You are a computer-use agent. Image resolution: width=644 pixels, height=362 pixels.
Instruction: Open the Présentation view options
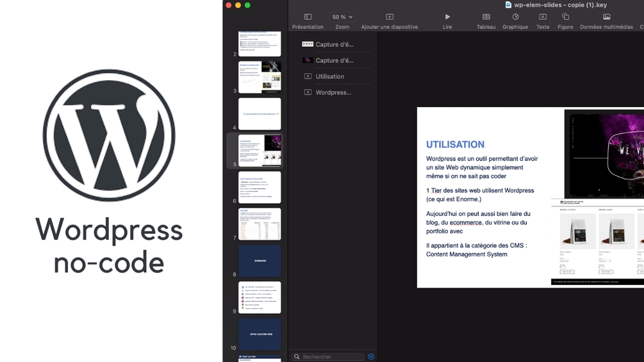coord(308,21)
